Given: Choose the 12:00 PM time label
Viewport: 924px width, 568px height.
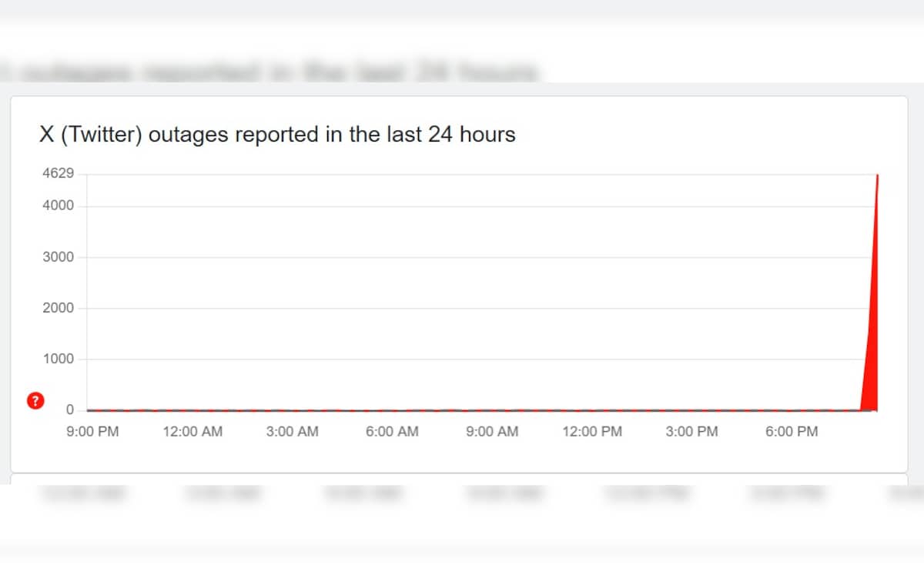Looking at the screenshot, I should 592,432.
